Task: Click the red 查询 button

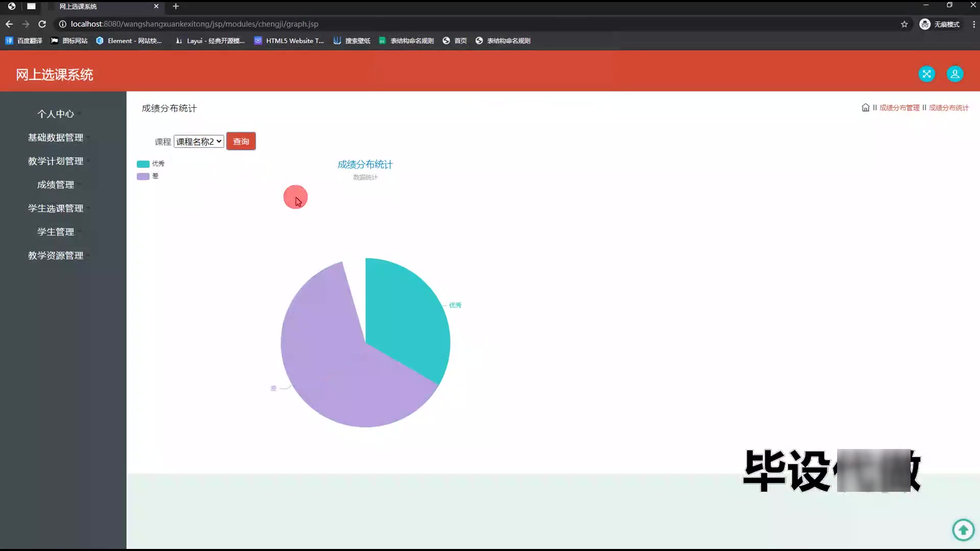Action: click(241, 141)
